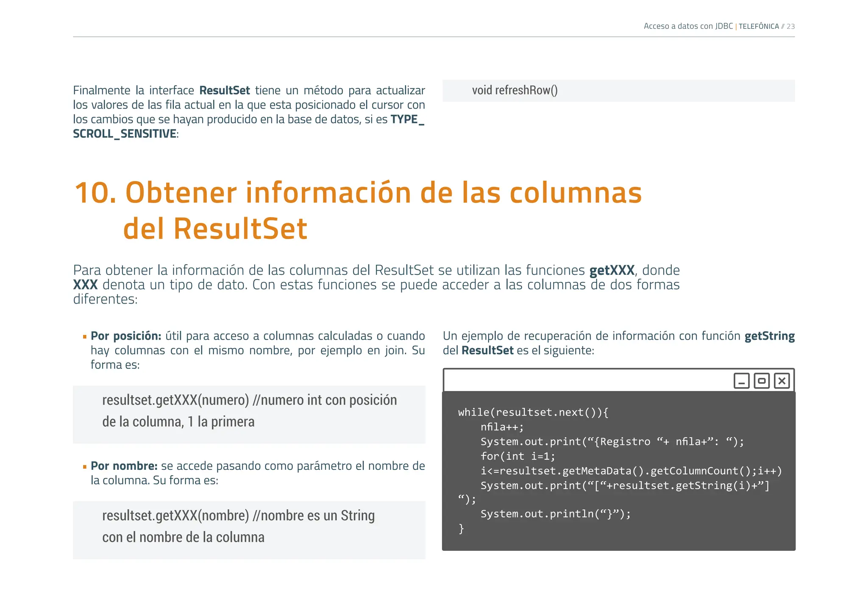
Task: Click the bold 'SCROLL_SENSITIVE' text
Action: coord(125,134)
